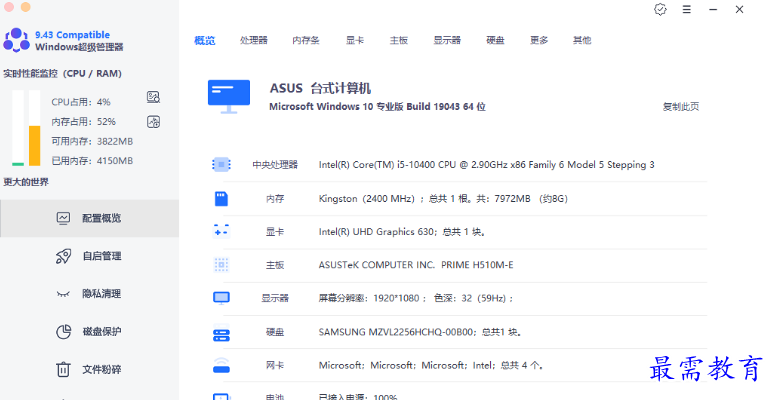771x400 pixels.
Task: Click the 9.43 Compatible version text
Action: click(72, 35)
